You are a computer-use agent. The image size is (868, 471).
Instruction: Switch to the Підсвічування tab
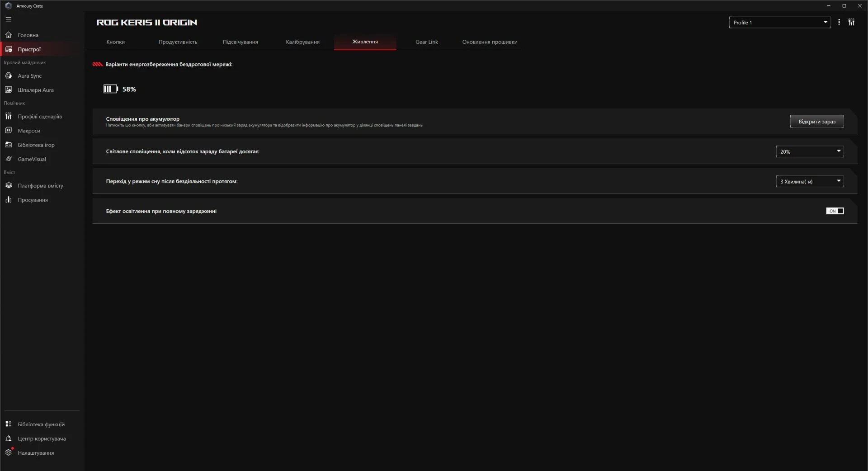[x=241, y=42]
